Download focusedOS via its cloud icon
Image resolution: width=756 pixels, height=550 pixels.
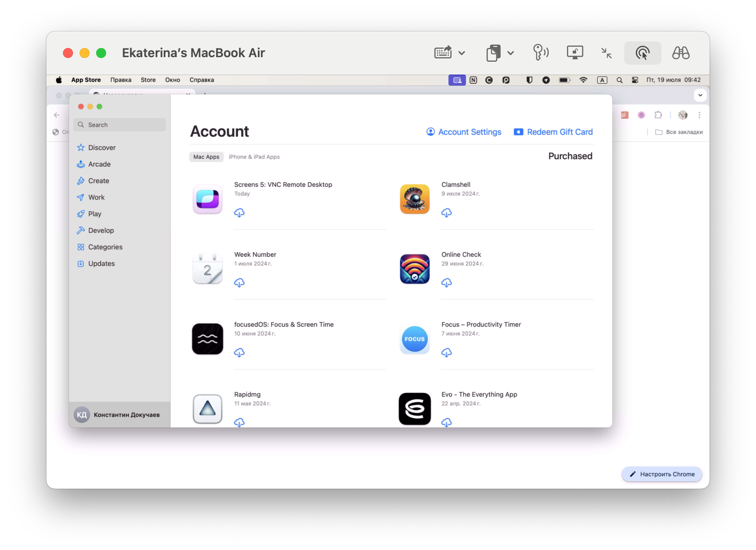click(x=239, y=353)
